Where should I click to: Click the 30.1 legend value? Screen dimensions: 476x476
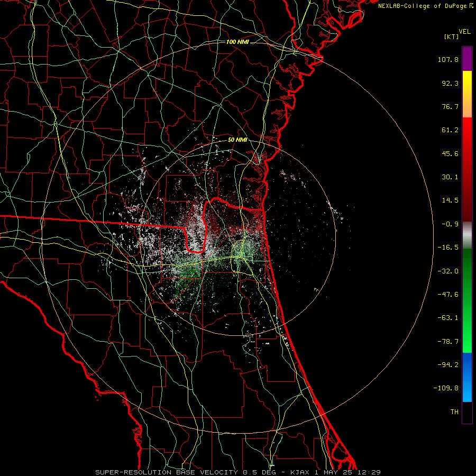[x=450, y=177]
